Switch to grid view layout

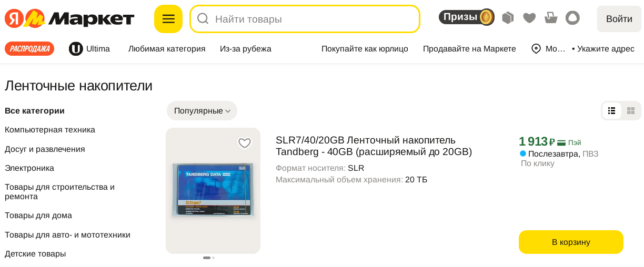631,111
